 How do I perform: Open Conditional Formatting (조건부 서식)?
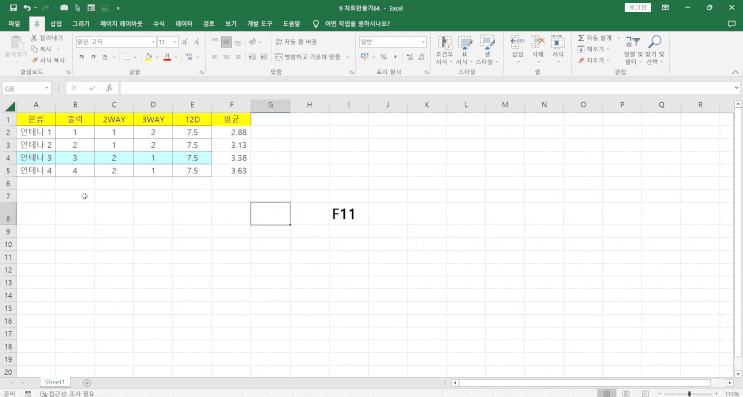pos(444,50)
